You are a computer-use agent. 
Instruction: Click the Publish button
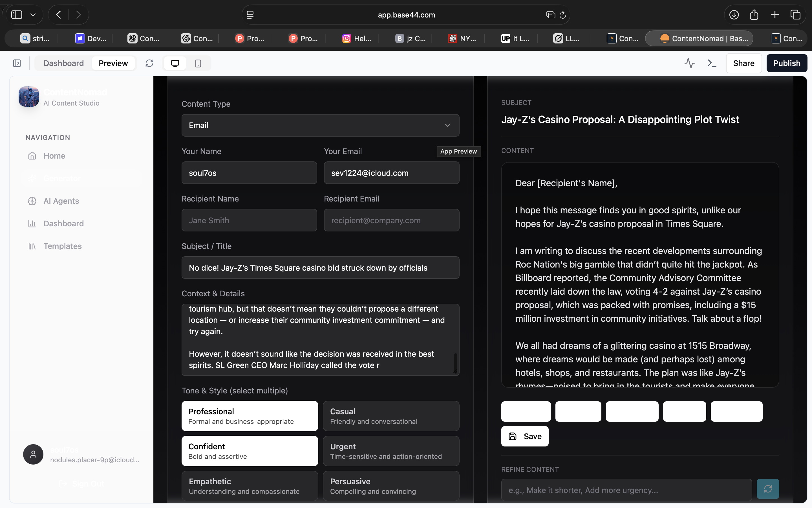click(787, 63)
